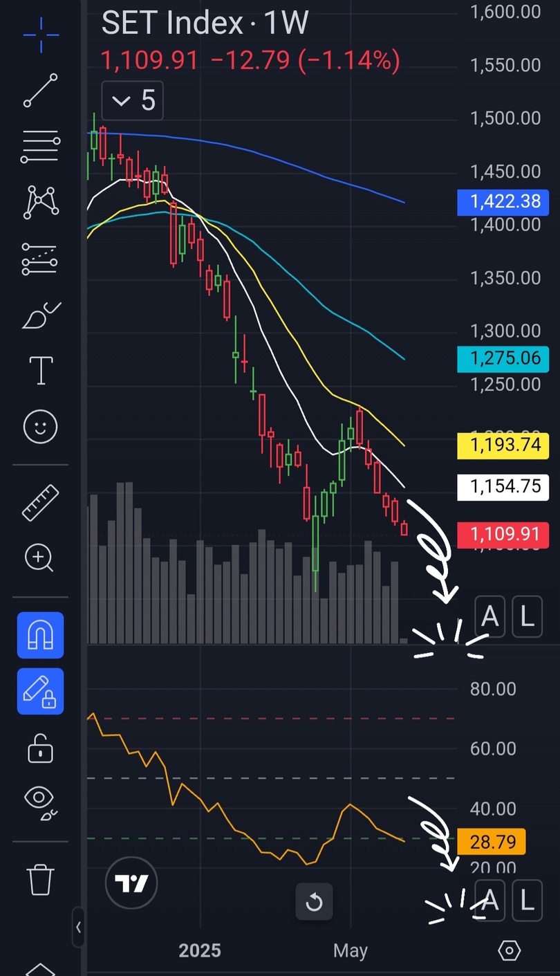This screenshot has height=976, width=560.
Task: Select the brush drawing tool
Action: [x=41, y=316]
